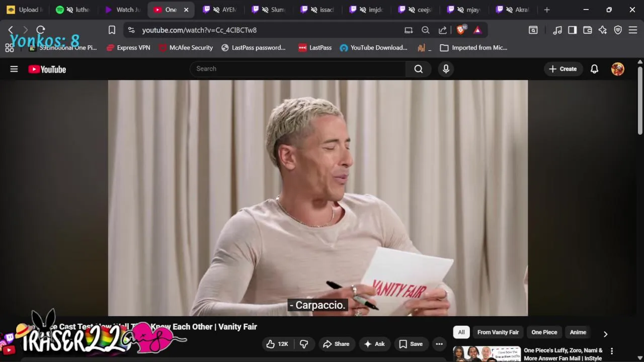The image size is (644, 362).
Task: Open the browser main menu
Action: pos(633,30)
